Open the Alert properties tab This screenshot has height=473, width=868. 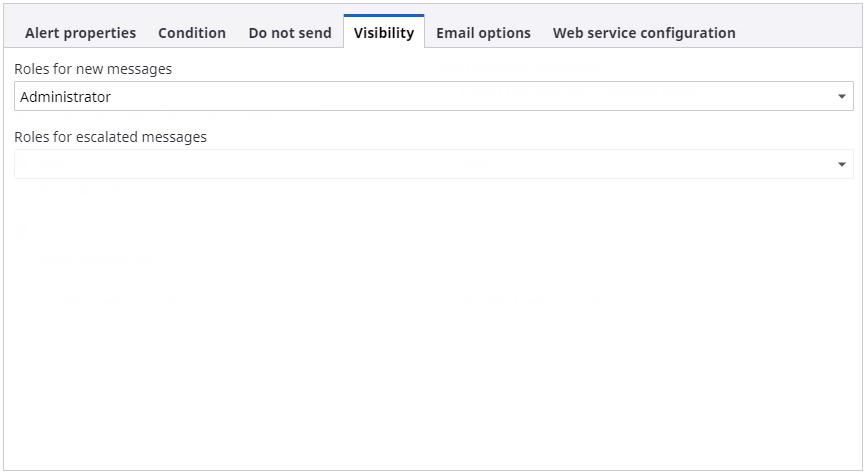tap(80, 33)
